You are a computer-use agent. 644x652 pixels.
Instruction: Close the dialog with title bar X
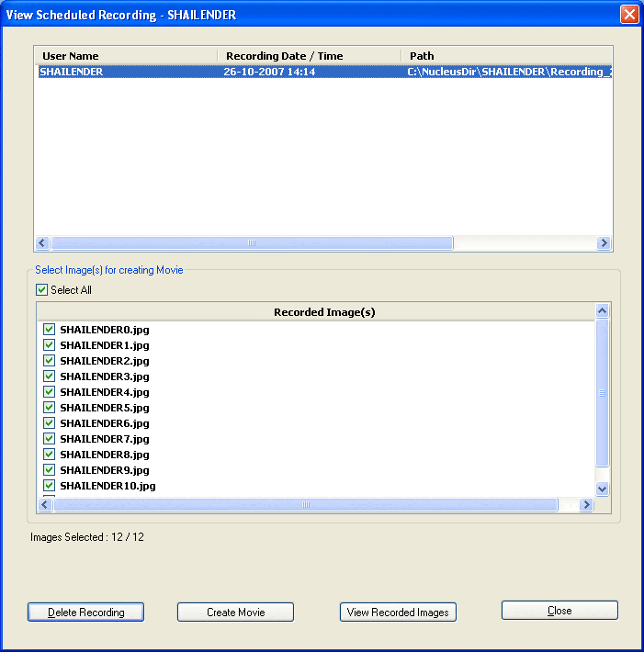click(629, 15)
